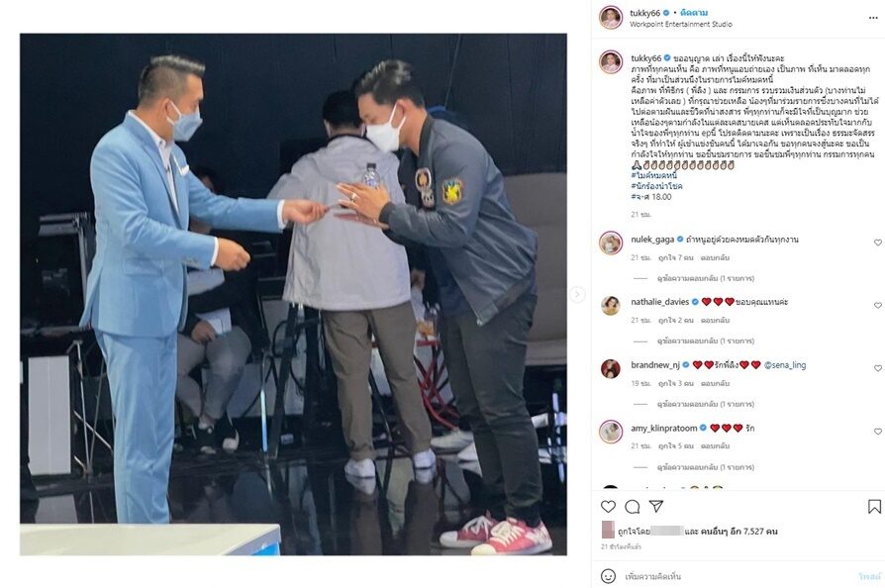Open the three-dot more options menu
Image resolution: width=885 pixels, height=588 pixels.
[x=872, y=18]
